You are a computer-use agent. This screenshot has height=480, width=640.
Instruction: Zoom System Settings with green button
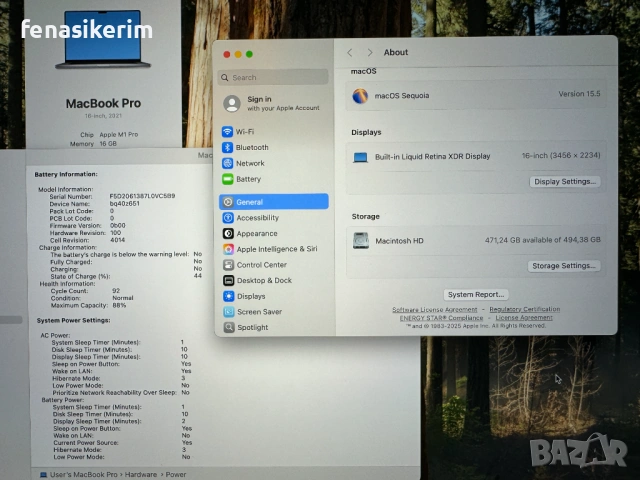coord(249,54)
